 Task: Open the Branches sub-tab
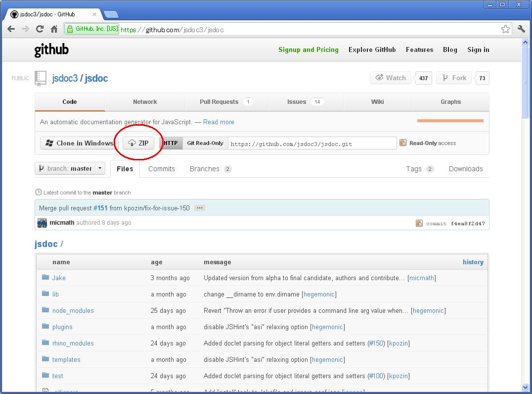click(x=210, y=169)
